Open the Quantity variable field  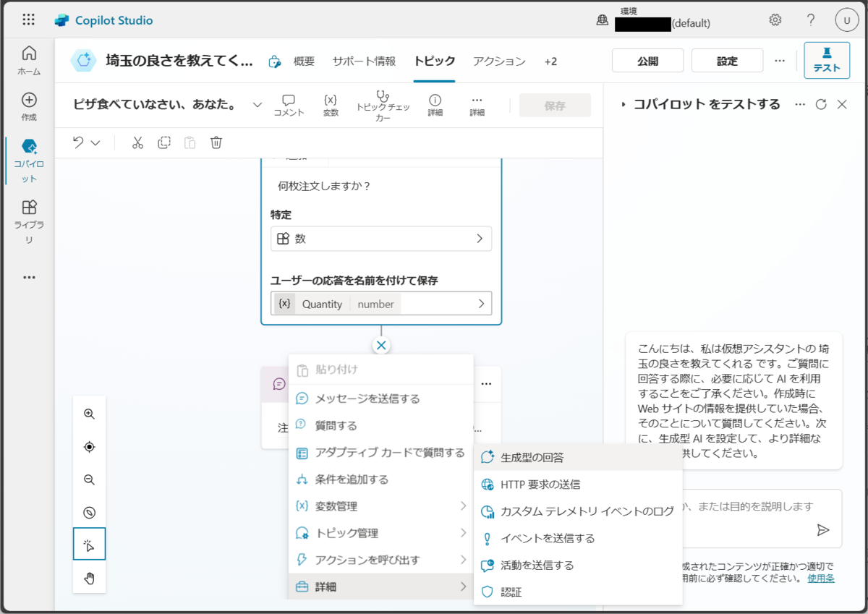pyautogui.click(x=381, y=304)
